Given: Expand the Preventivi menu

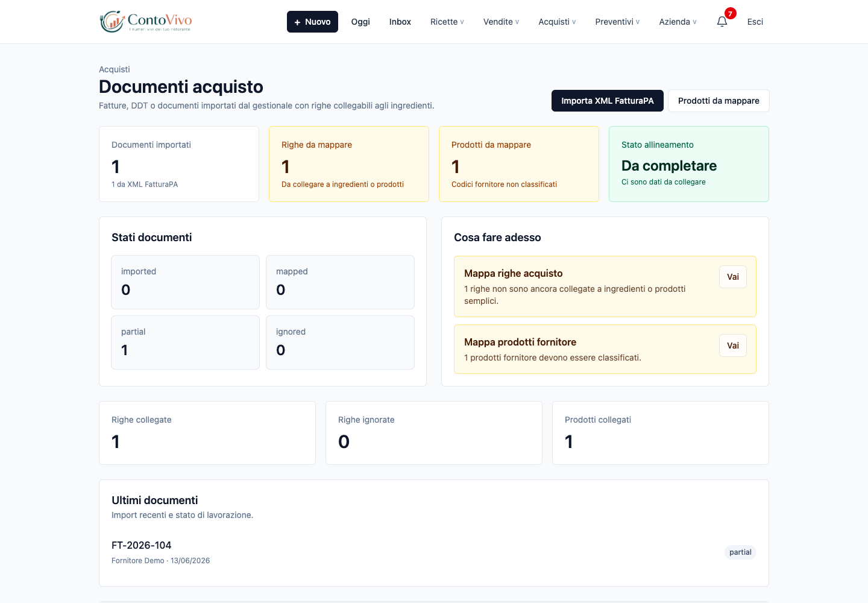Looking at the screenshot, I should pos(617,22).
